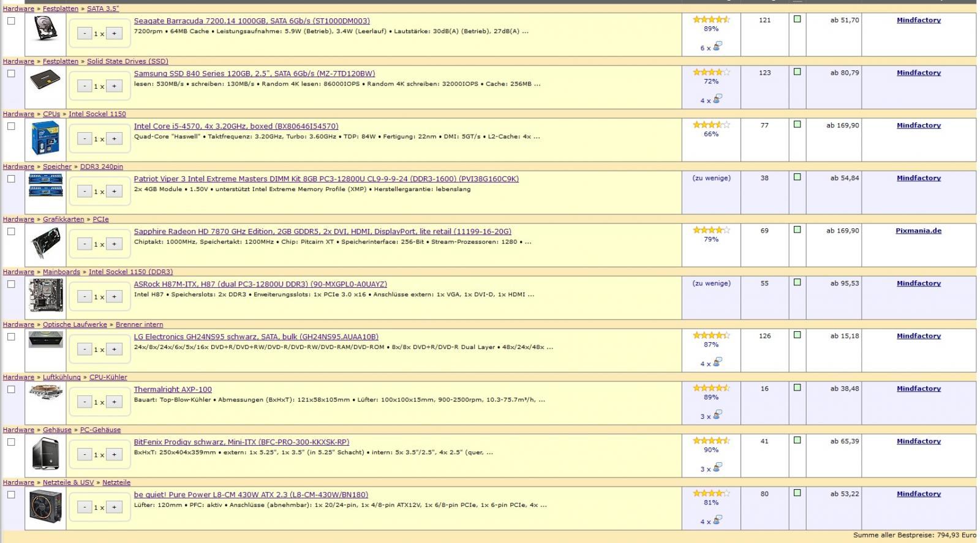The image size is (980, 543).
Task: Open PC-Gehäuse category breadcrumb
Action: pyautogui.click(x=100, y=430)
